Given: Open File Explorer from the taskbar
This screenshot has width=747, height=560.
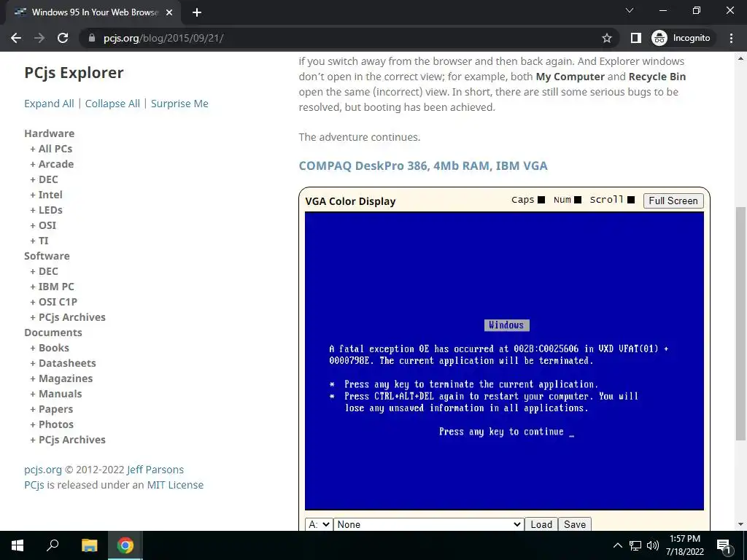Looking at the screenshot, I should click(x=89, y=545).
